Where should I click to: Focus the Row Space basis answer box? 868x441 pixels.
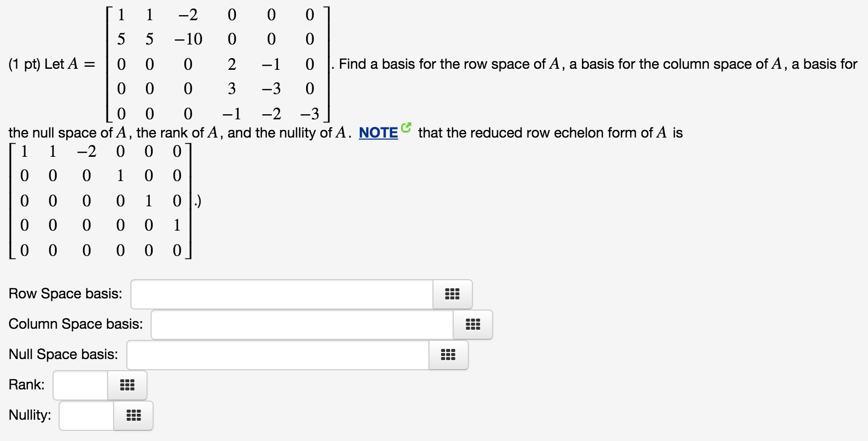pyautogui.click(x=282, y=294)
